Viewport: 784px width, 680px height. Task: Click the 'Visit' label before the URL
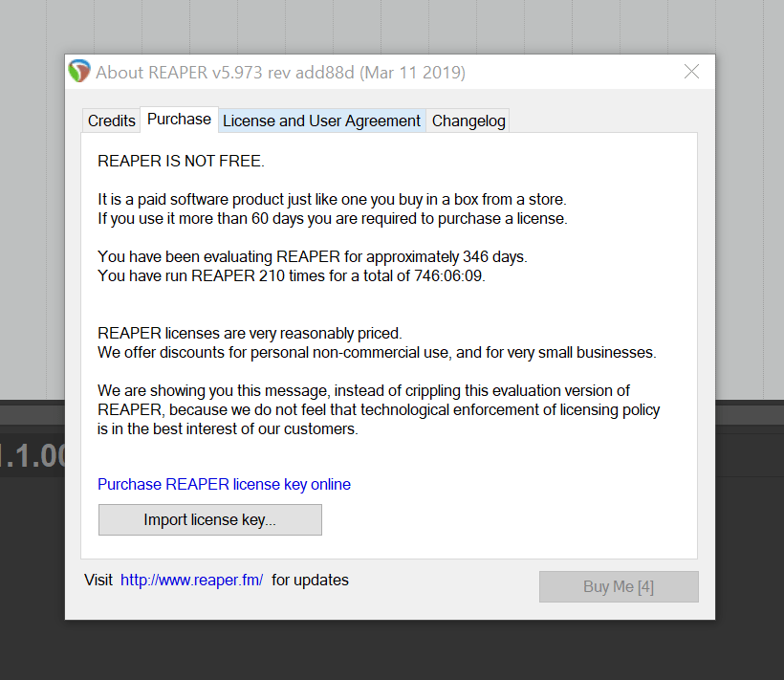[98, 580]
